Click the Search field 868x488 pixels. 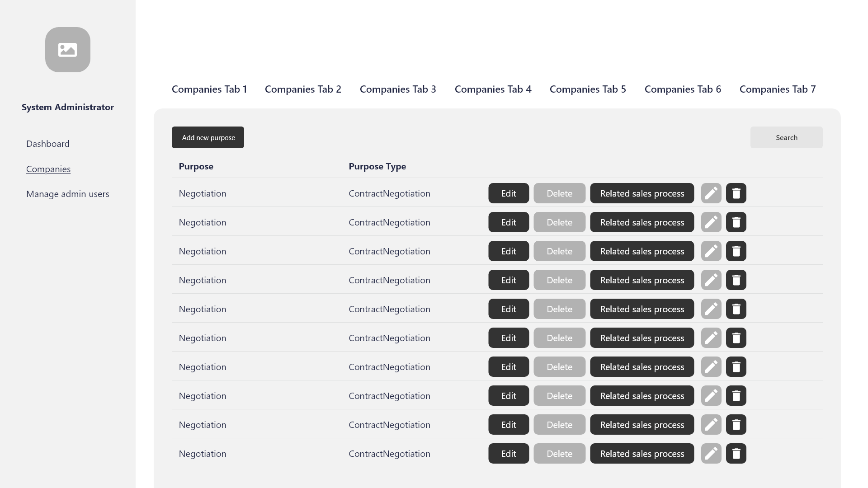786,137
